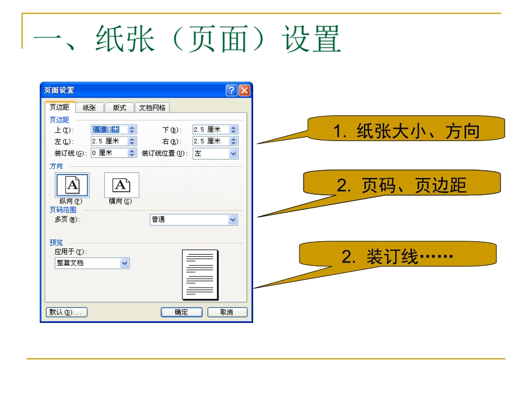Click the 预览 section label
This screenshot has height=399, width=532.
(x=57, y=243)
